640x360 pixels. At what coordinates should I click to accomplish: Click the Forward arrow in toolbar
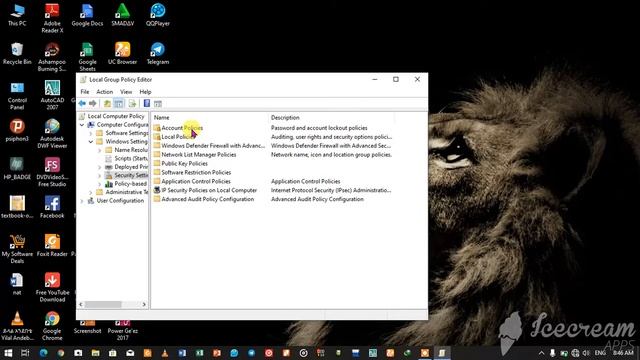click(93, 104)
